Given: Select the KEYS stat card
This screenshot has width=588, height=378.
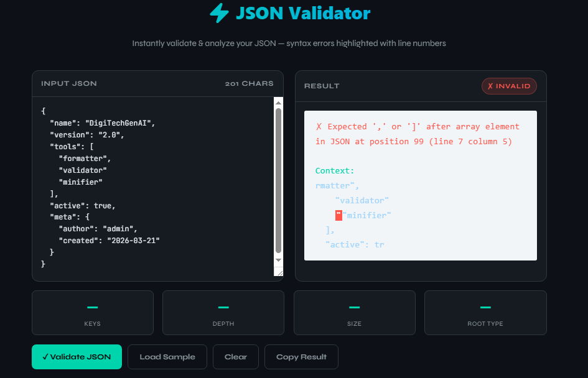Looking at the screenshot, I should point(92,313).
